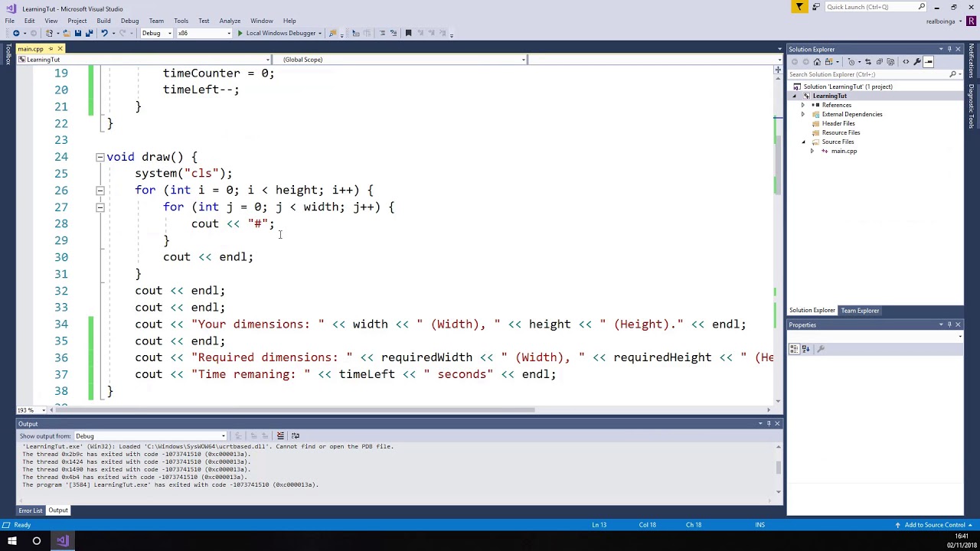980x551 pixels.
Task: Select Header Files in Solution Explorer
Action: pyautogui.click(x=838, y=123)
